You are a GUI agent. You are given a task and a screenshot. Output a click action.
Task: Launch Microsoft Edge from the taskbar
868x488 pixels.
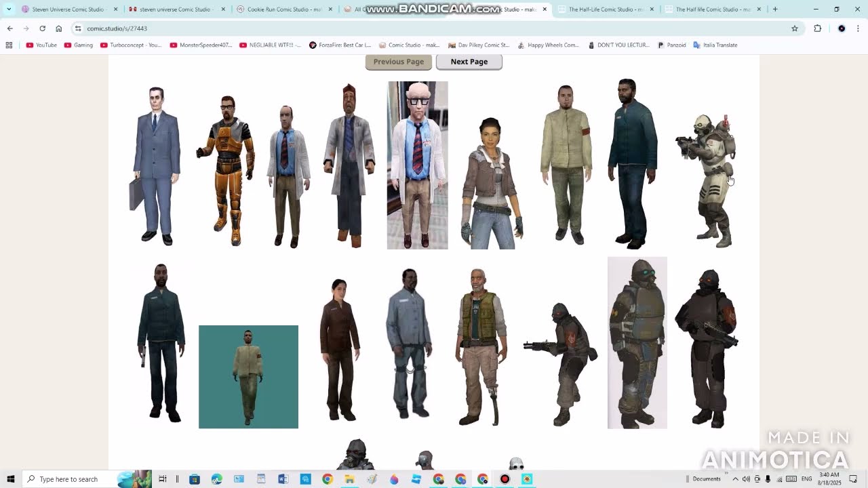point(216,479)
